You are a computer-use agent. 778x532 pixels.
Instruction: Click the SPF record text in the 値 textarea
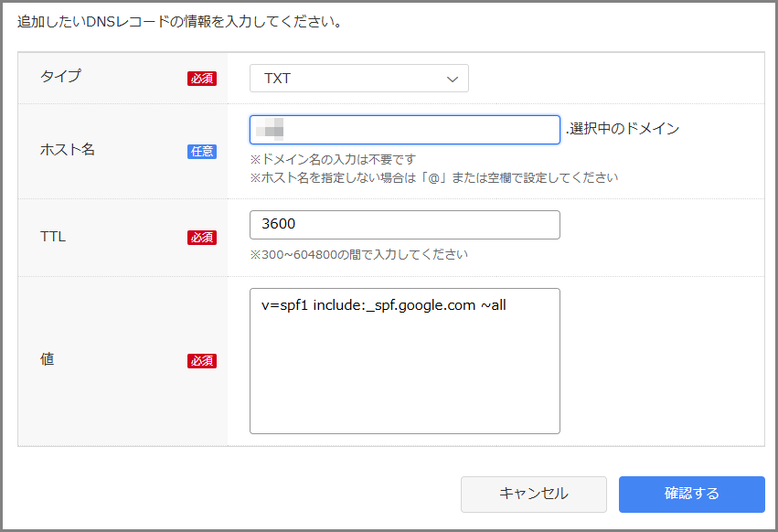pyautogui.click(x=384, y=305)
